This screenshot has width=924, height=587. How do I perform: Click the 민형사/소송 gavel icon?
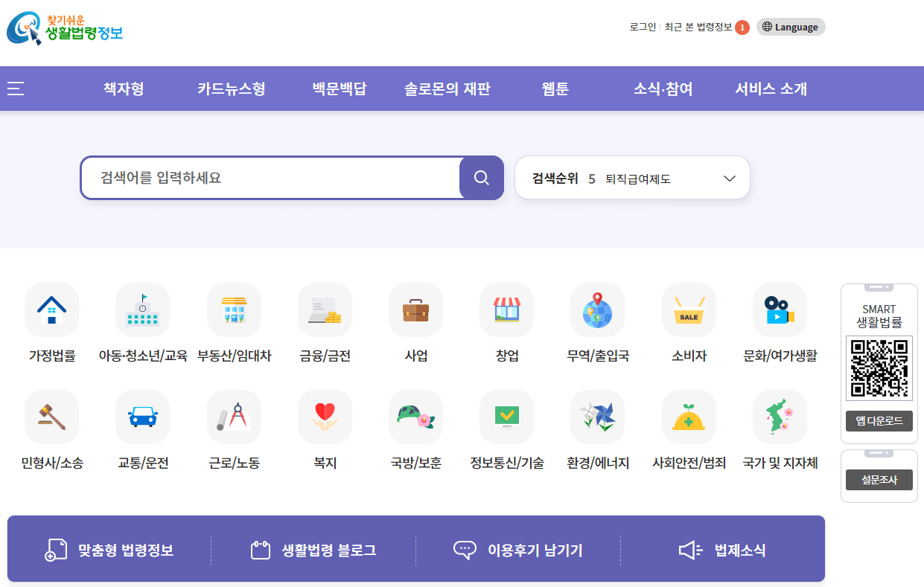(x=51, y=417)
